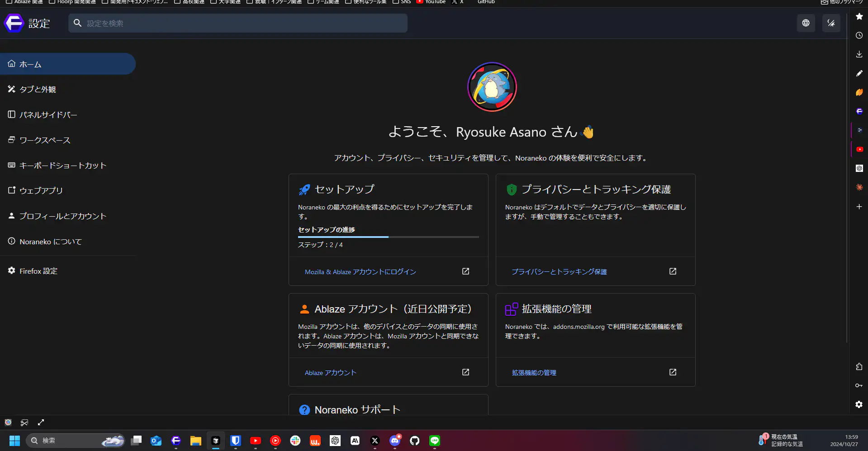Viewport: 868px width, 451px height.
Task: Click the プライバシーとトラッキング保護 link
Action: 559,272
